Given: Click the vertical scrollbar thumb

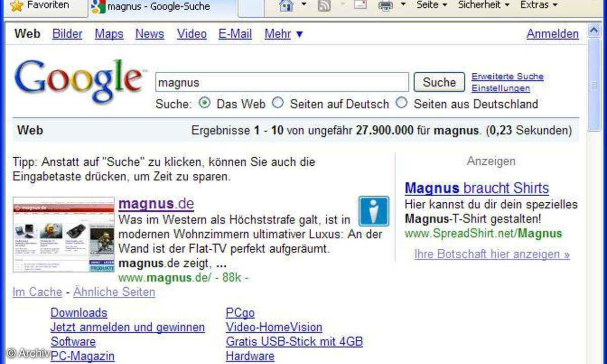Looking at the screenshot, I should click(x=594, y=86).
